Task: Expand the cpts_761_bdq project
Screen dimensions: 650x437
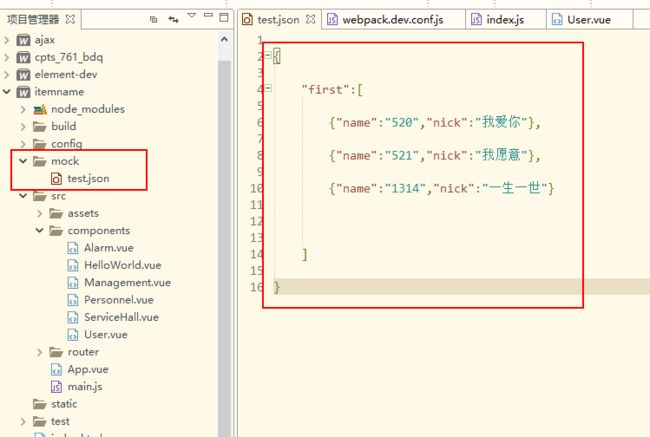Action: tap(7, 57)
